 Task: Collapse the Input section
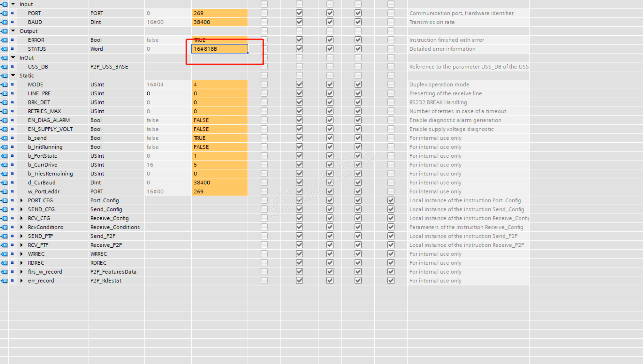point(13,4)
